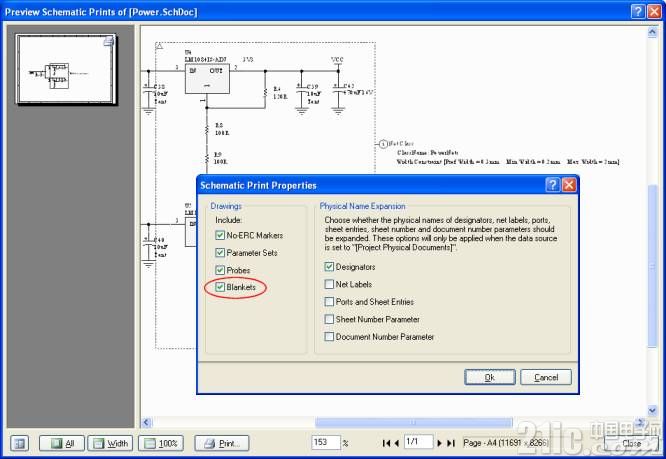
Task: Click the Width zoom button
Action: 110,443
